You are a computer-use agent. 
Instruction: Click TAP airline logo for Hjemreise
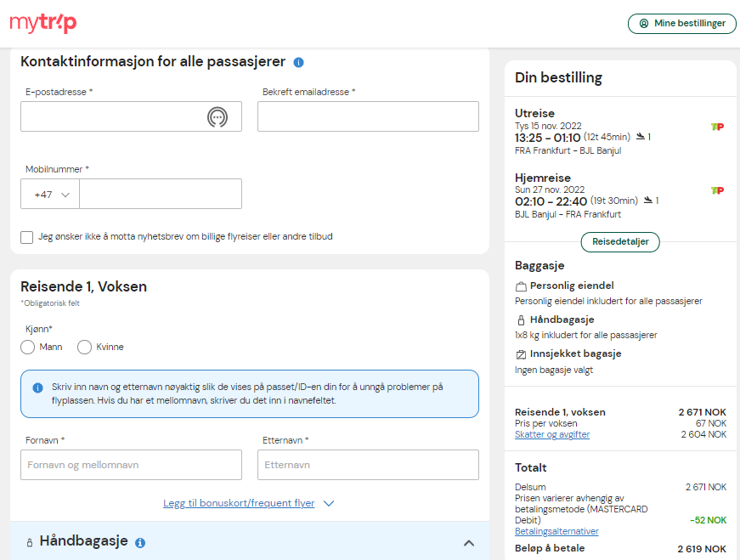[x=717, y=190]
